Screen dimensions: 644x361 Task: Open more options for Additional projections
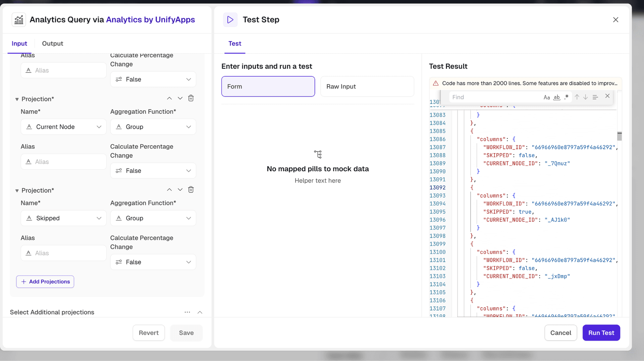click(187, 312)
